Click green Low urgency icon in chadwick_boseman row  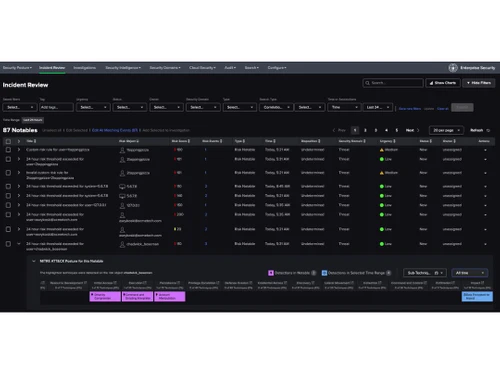[x=382, y=244]
